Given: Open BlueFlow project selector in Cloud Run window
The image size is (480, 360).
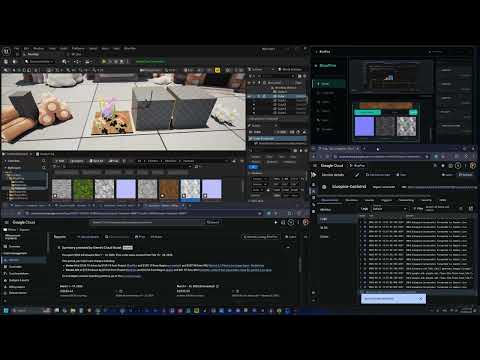Looking at the screenshot, I should [x=357, y=166].
